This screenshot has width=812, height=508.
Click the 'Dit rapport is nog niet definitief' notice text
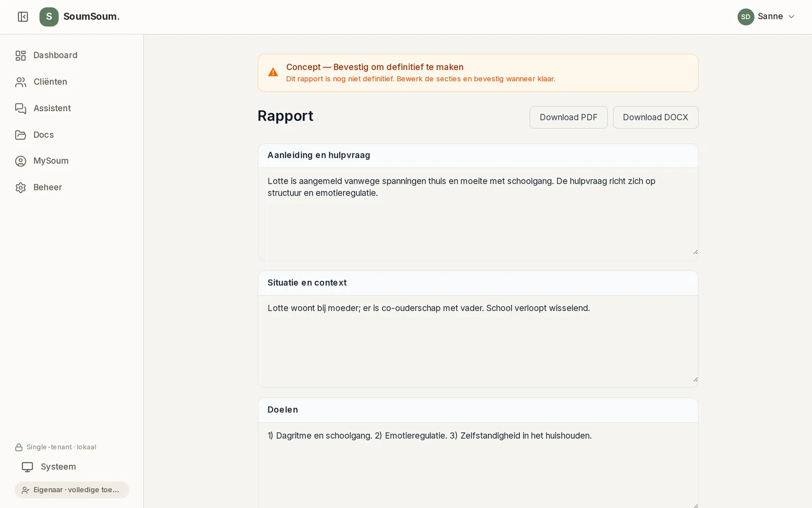click(x=421, y=79)
